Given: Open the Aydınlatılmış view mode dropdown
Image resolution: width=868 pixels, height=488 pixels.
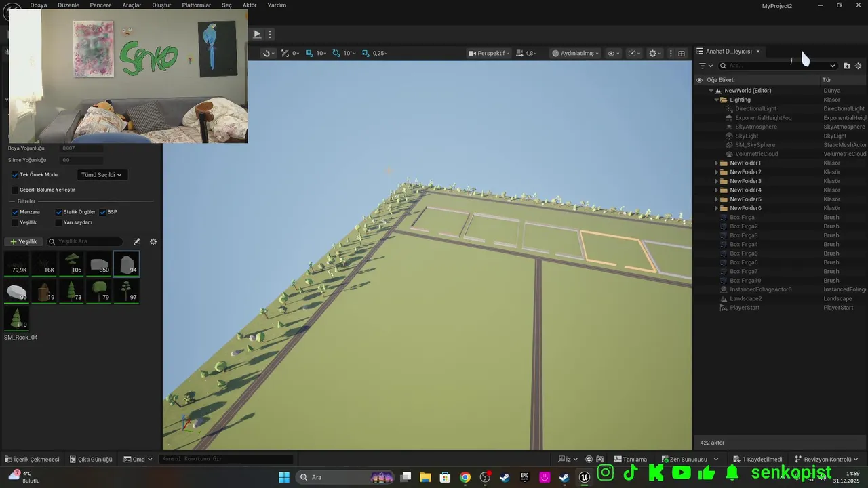Looking at the screenshot, I should point(575,53).
